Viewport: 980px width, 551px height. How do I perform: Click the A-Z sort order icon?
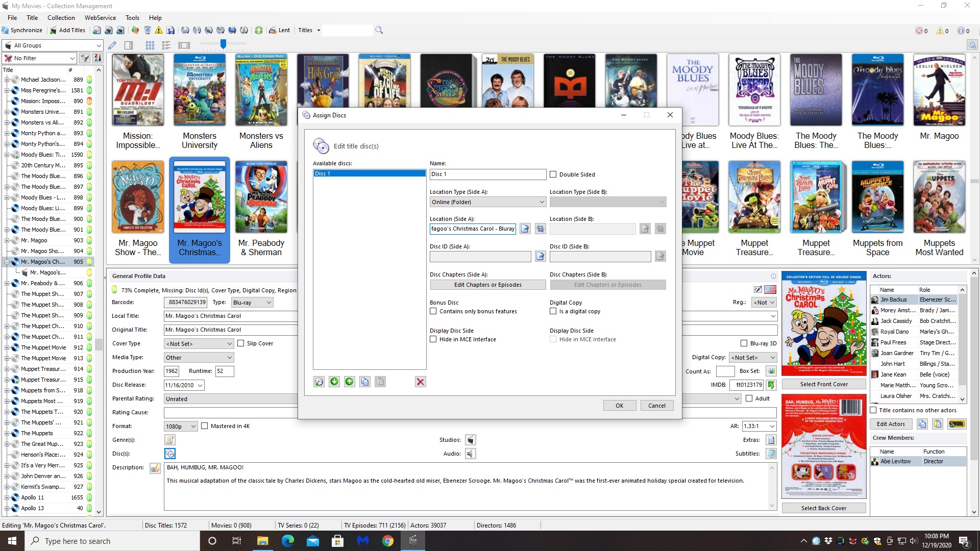[97, 58]
